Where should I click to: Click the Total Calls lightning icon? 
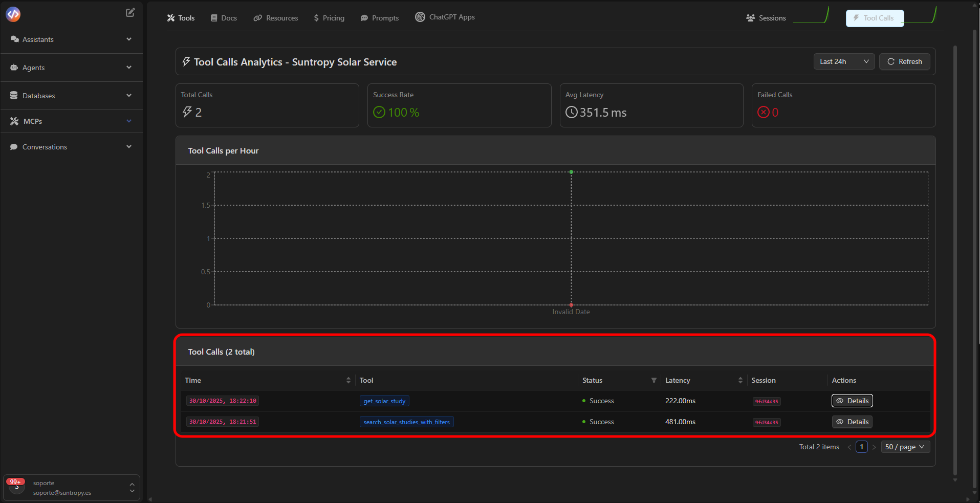click(187, 112)
